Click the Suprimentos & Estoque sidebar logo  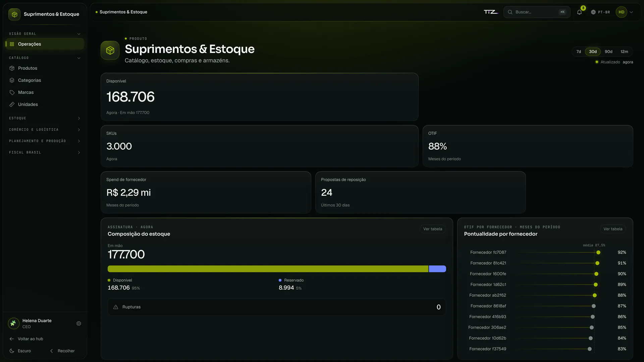[x=14, y=14]
